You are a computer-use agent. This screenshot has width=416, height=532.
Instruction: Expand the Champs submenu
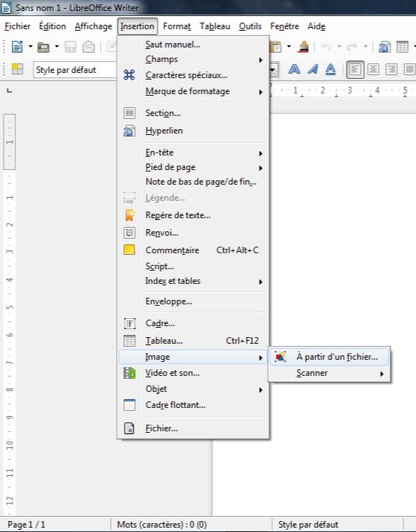click(x=194, y=59)
